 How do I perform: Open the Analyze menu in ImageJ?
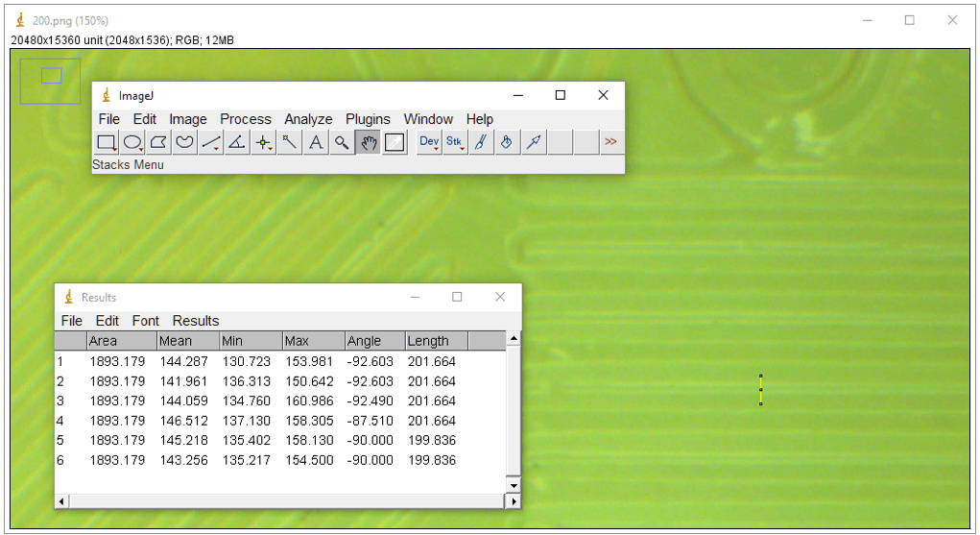click(x=308, y=119)
